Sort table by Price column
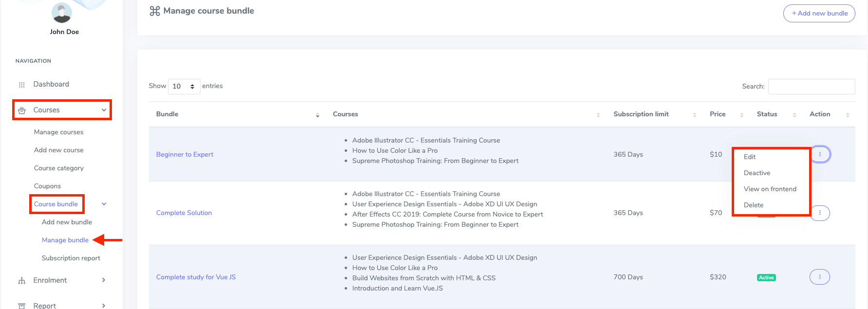The image size is (868, 309). (718, 114)
